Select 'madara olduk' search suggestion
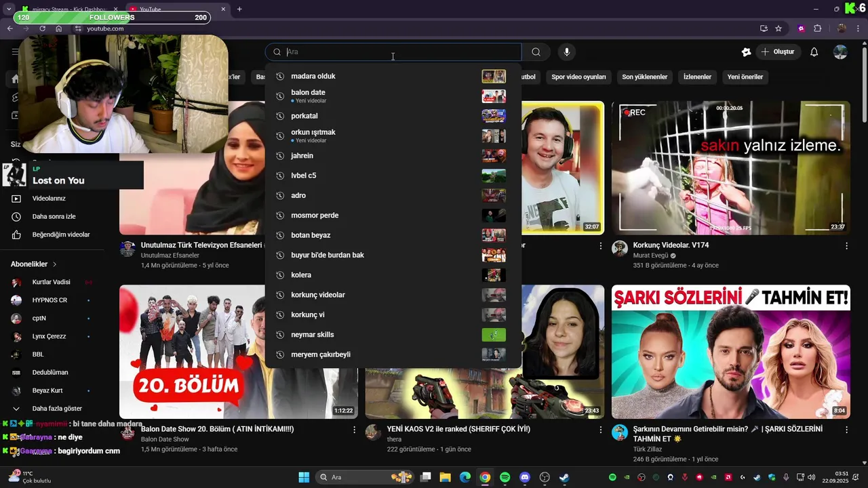This screenshot has width=868, height=488. tap(313, 77)
